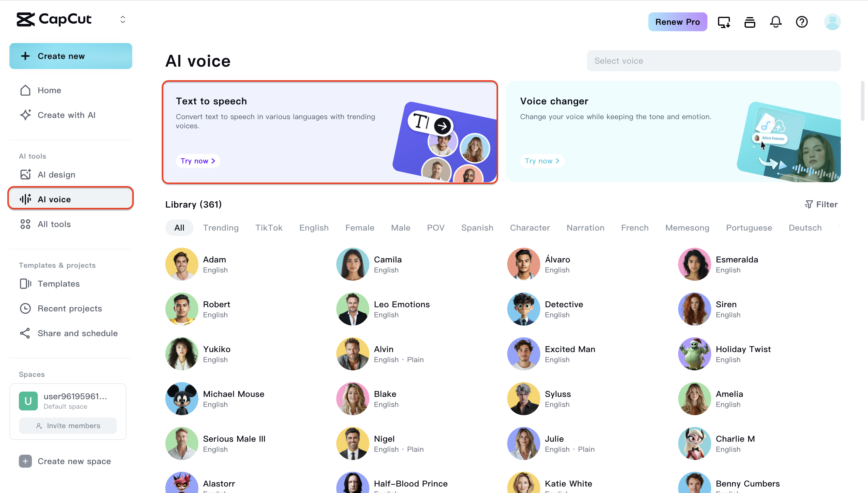Enable the Male voices filter
The image size is (868, 493).
(x=400, y=228)
